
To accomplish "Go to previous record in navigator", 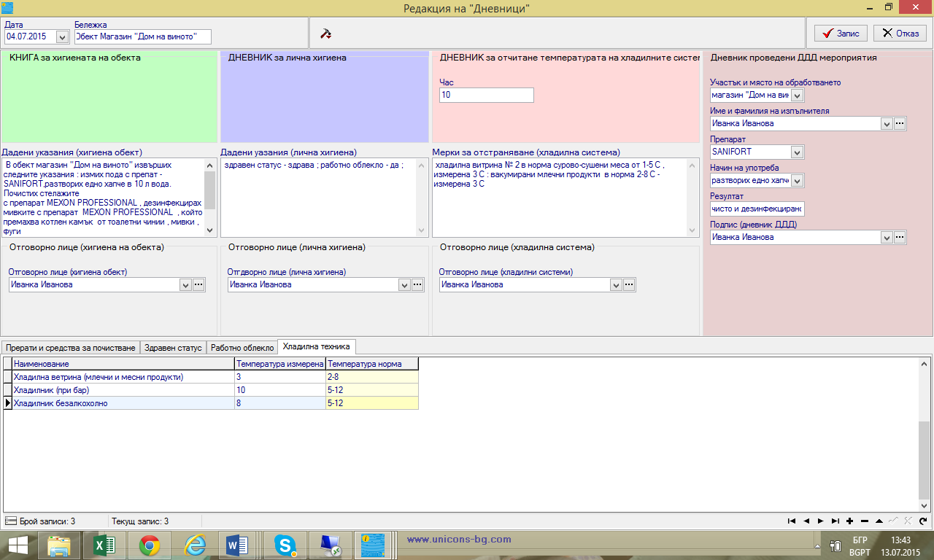I will [x=806, y=521].
